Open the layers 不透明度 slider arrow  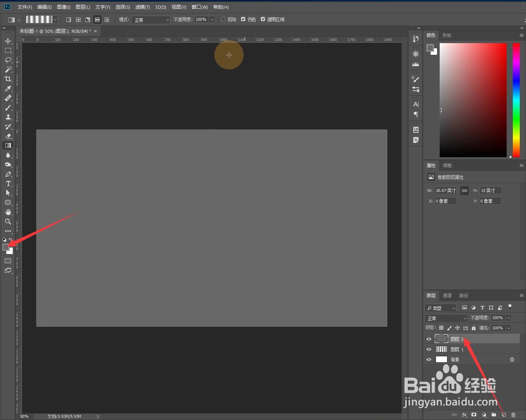[x=508, y=318]
